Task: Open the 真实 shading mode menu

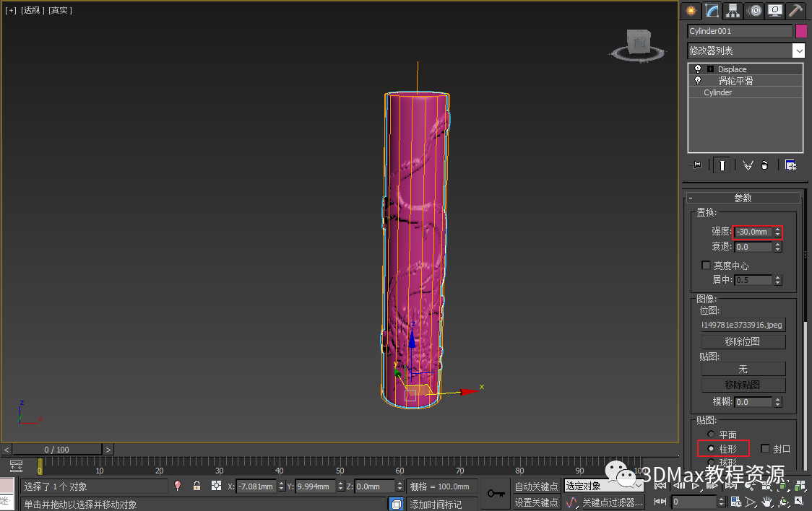Action: (x=60, y=10)
